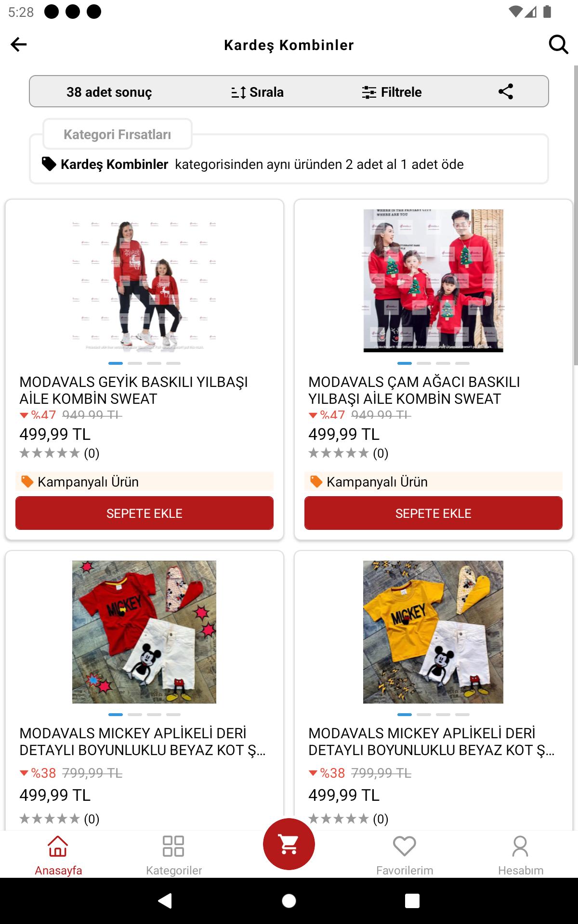Add geyik baskılı sweat to cart
The image size is (578, 924).
(x=144, y=513)
